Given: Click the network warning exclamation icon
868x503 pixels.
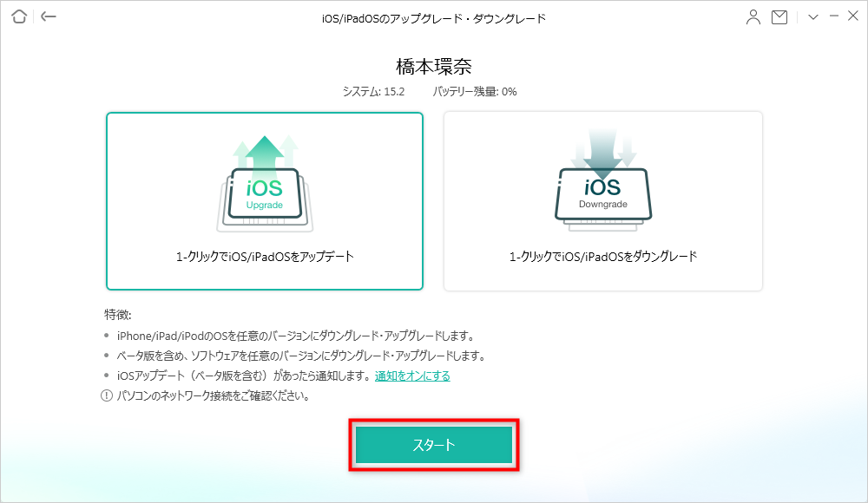Looking at the screenshot, I should 106,395.
